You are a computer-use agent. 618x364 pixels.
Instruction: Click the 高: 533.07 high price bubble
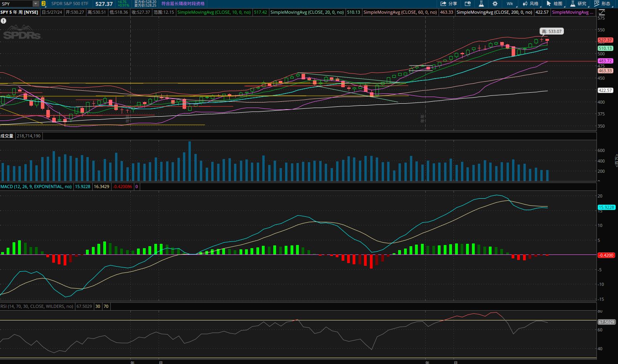(552, 31)
